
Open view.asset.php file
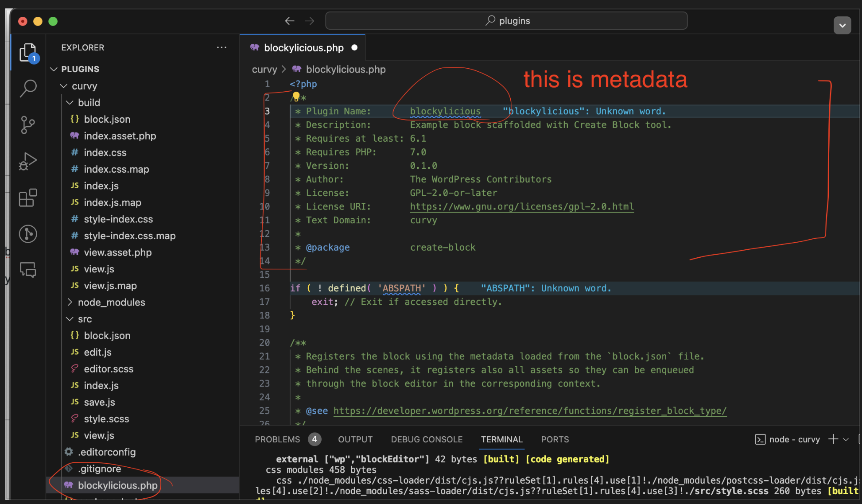tap(118, 252)
